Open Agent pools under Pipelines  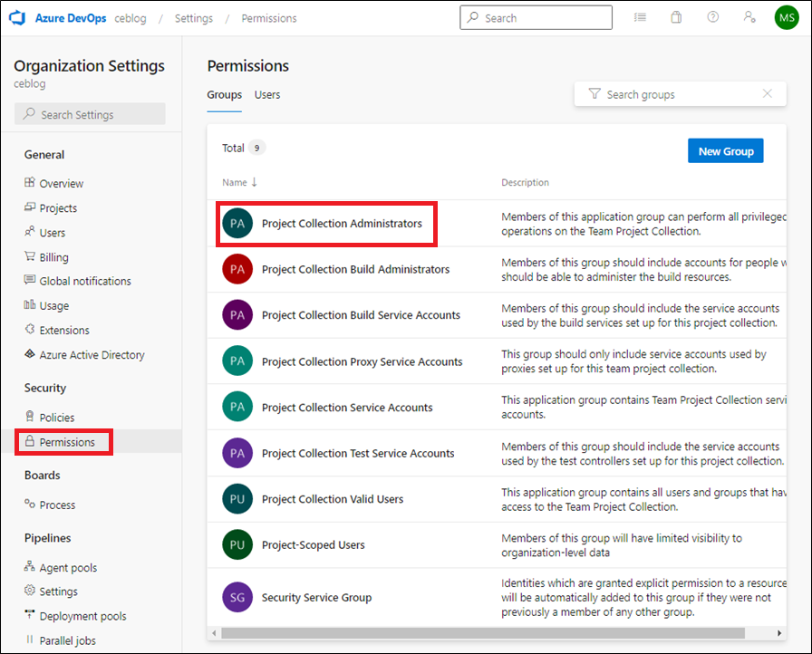(x=68, y=568)
